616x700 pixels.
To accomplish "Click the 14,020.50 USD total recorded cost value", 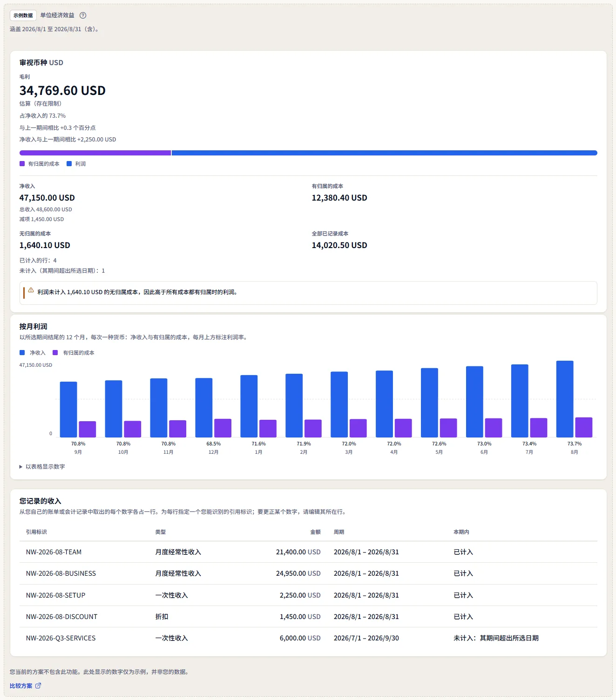I will (339, 245).
